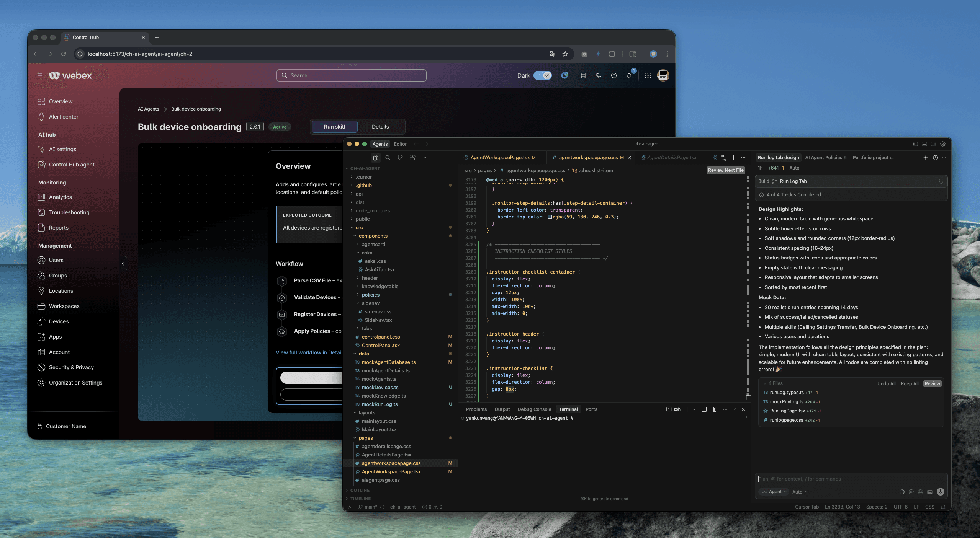This screenshot has height=538, width=980.
Task: Click the Keep All button
Action: click(x=909, y=384)
